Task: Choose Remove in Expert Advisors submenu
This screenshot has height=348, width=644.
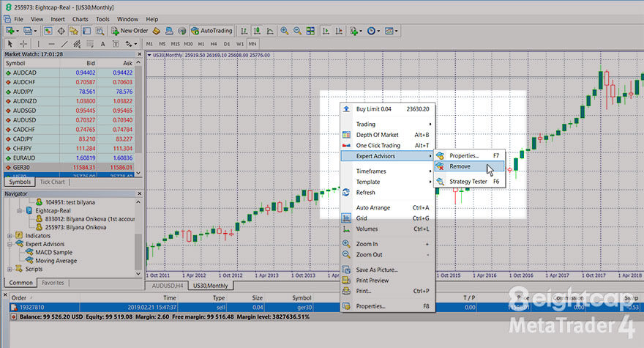Action: tap(469, 166)
